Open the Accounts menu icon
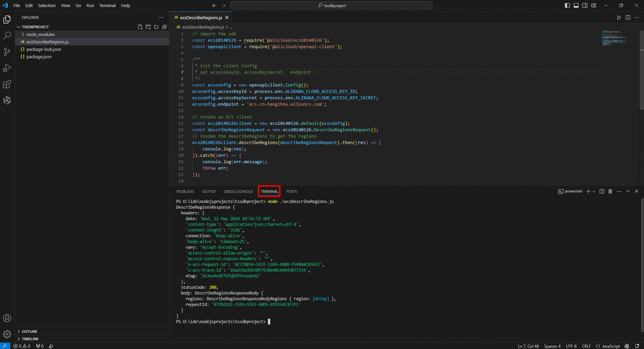Image resolution: width=644 pixels, height=349 pixels. (7, 318)
